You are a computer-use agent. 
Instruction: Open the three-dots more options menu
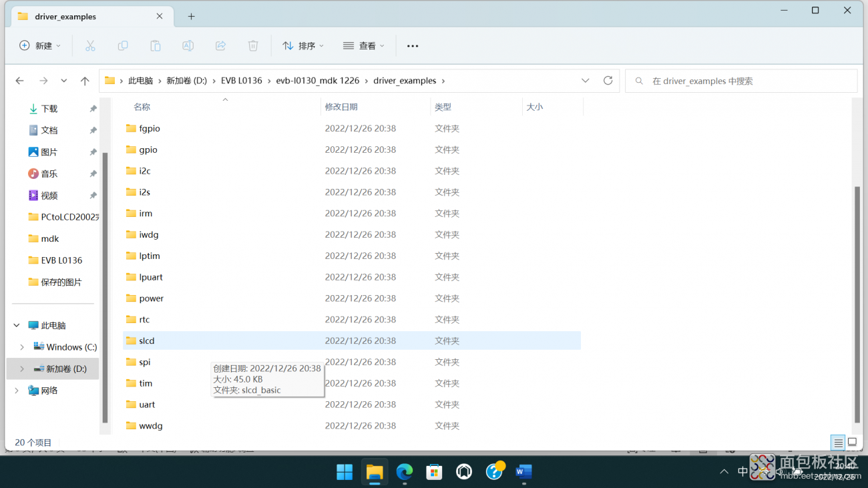tap(413, 46)
